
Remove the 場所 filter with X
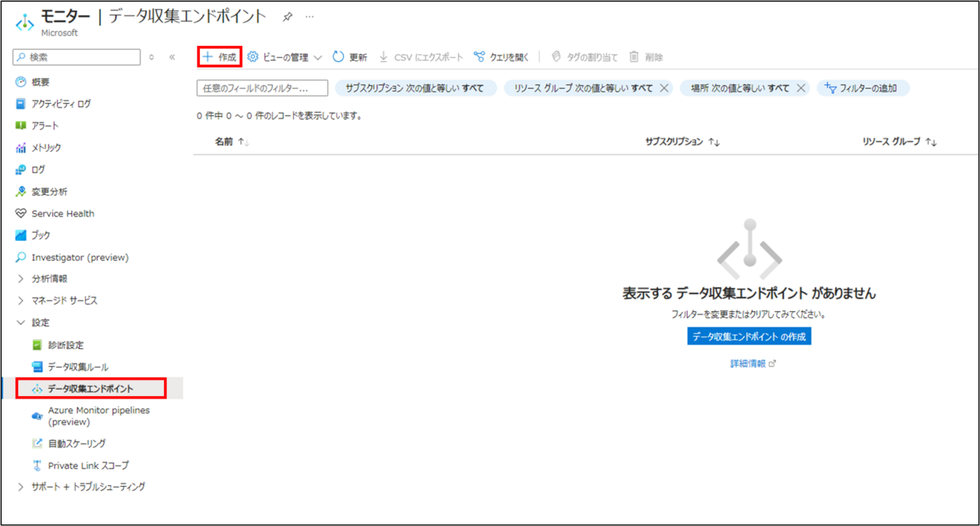tap(801, 87)
